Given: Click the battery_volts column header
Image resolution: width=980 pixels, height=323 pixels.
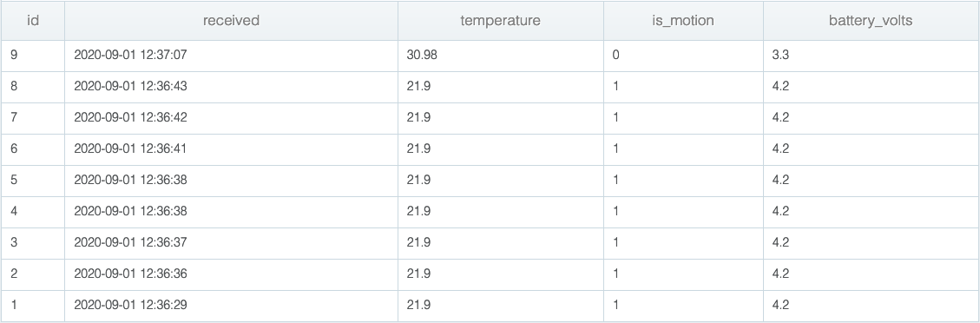Looking at the screenshot, I should (x=871, y=21).
